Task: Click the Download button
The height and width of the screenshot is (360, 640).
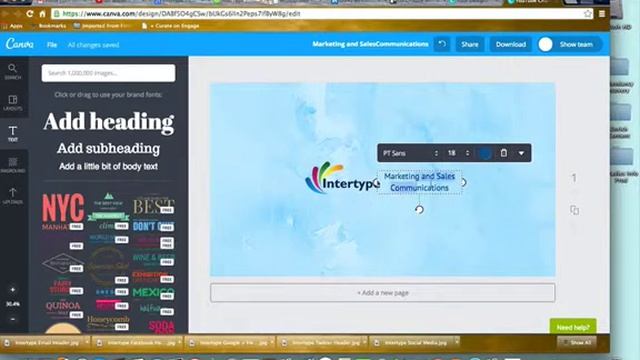Action: [x=511, y=44]
